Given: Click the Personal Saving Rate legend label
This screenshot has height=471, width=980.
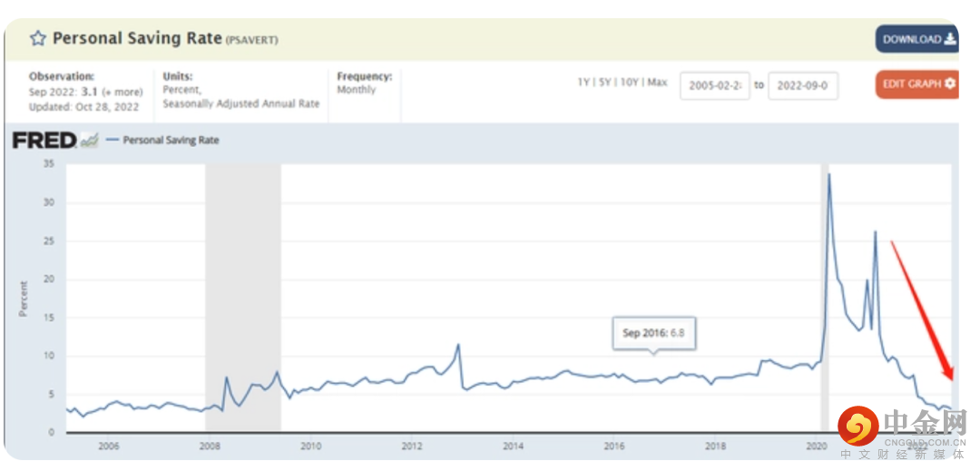Looking at the screenshot, I should click(171, 141).
